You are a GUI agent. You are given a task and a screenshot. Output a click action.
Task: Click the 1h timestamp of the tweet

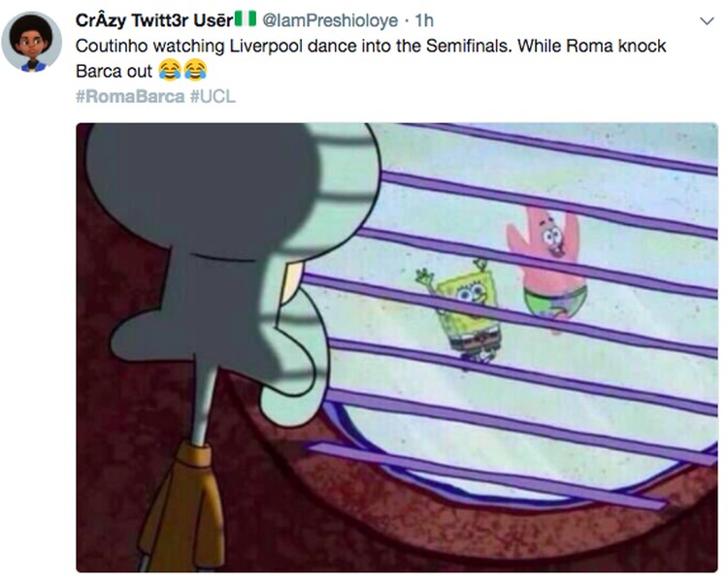424,20
